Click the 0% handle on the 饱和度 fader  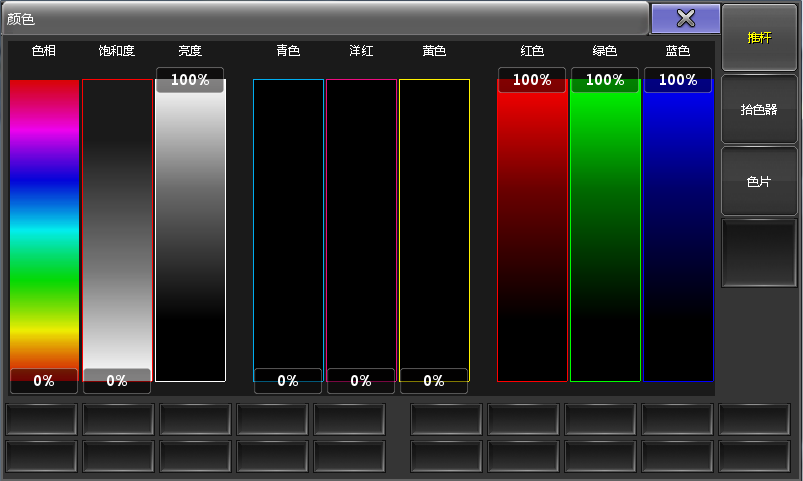coord(117,381)
